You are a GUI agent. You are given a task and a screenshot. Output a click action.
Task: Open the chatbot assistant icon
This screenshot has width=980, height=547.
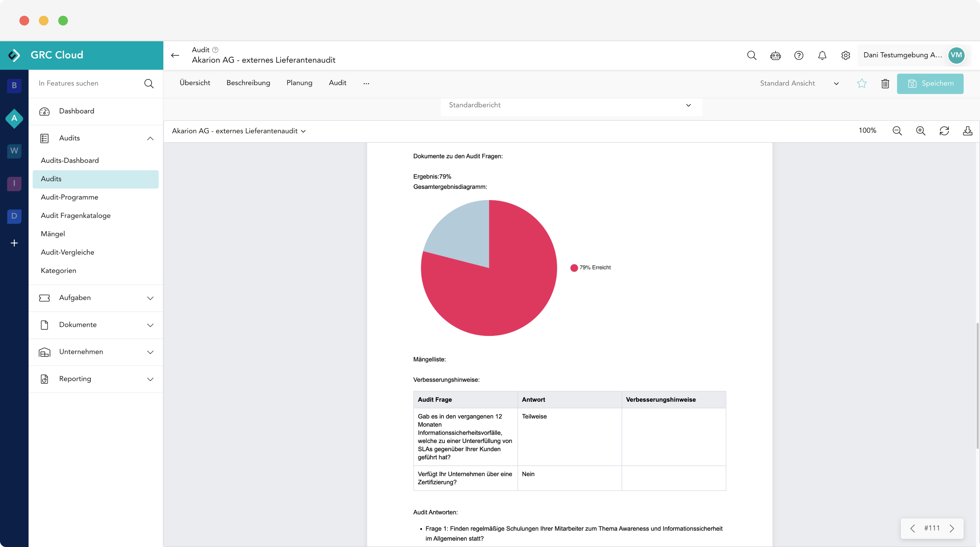(775, 55)
